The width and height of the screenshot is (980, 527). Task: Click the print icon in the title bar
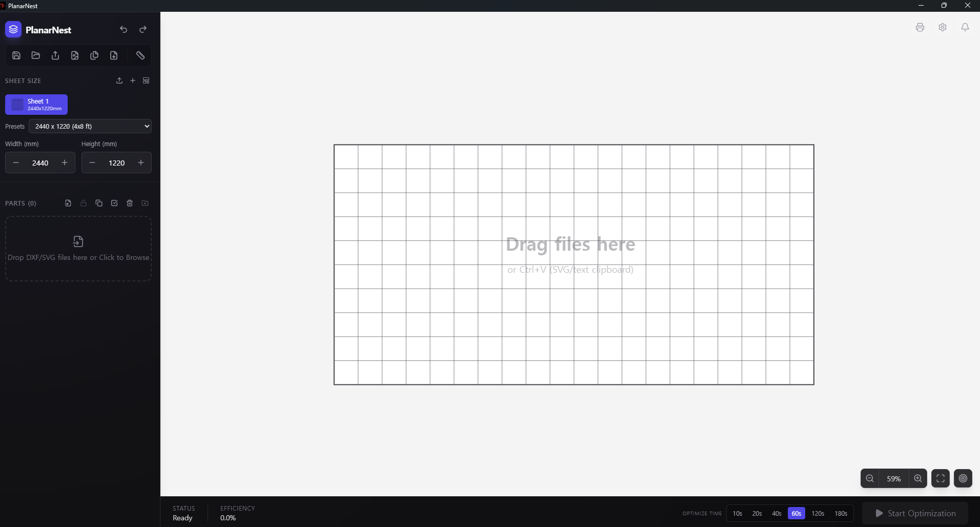920,27
